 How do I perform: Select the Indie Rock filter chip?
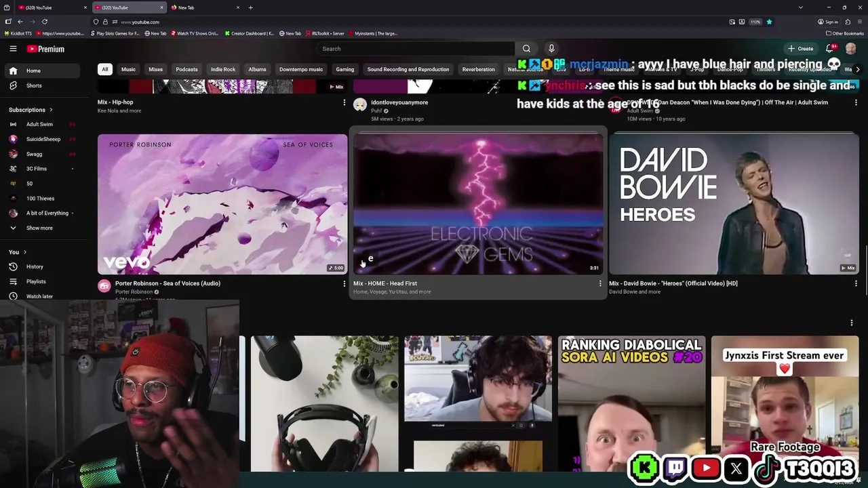click(x=223, y=69)
